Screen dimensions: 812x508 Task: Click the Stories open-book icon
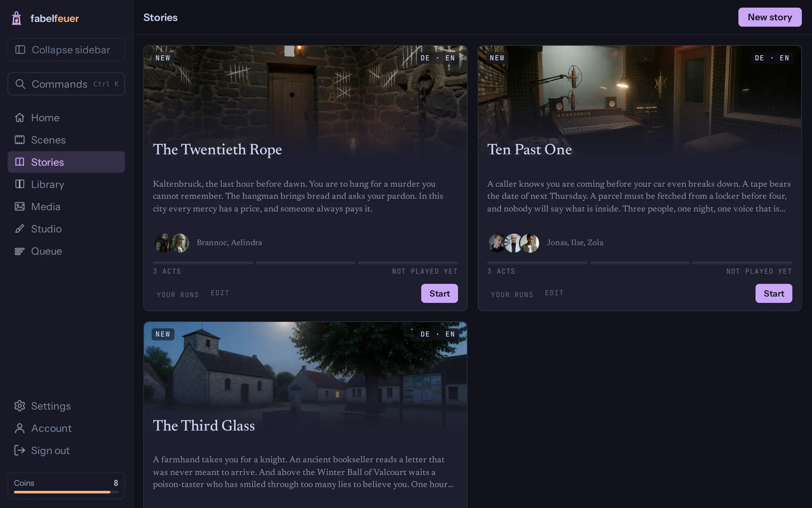[19, 162]
